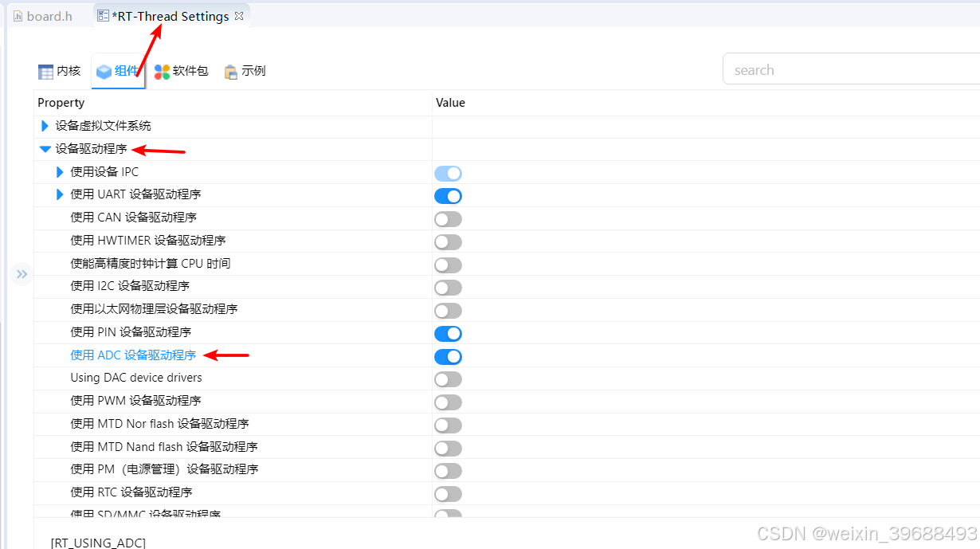Select the 使用 PWM 设备驱动程序 row
Image resolution: width=980 pixels, height=549 pixels.
pos(135,401)
